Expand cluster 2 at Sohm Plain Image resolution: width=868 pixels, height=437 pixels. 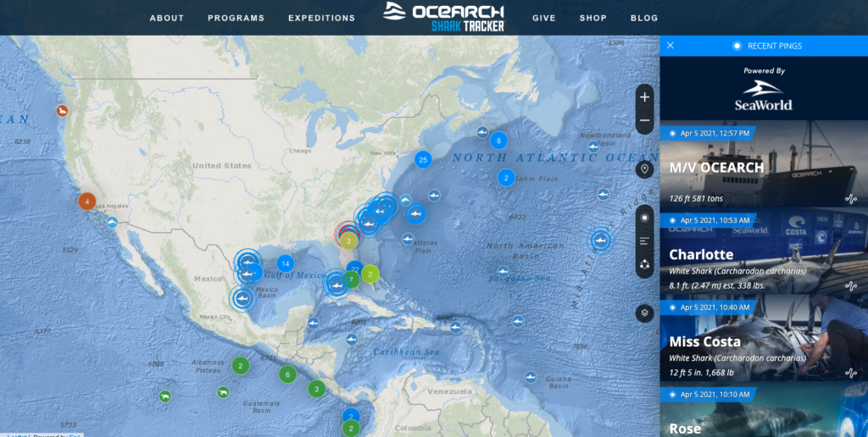tap(506, 178)
